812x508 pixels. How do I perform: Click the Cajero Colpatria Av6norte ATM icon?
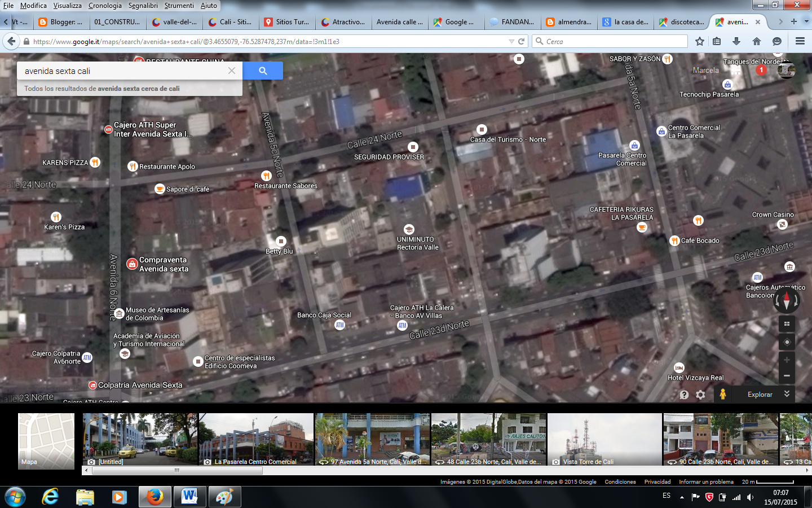[x=87, y=357]
